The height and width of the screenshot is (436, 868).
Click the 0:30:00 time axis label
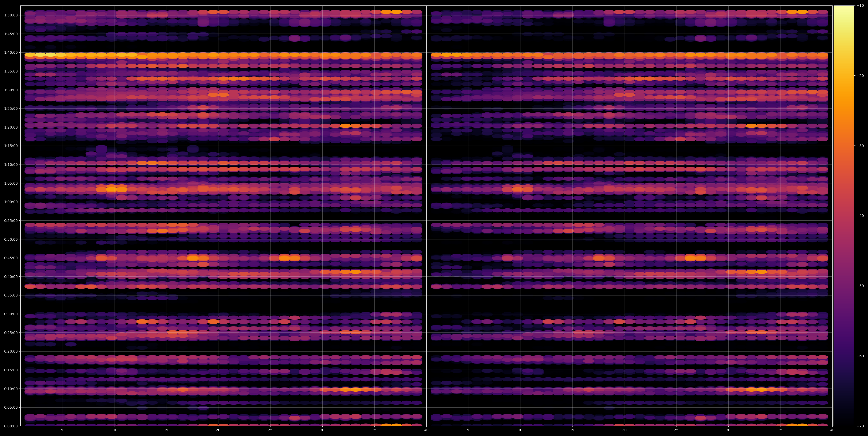[11, 314]
